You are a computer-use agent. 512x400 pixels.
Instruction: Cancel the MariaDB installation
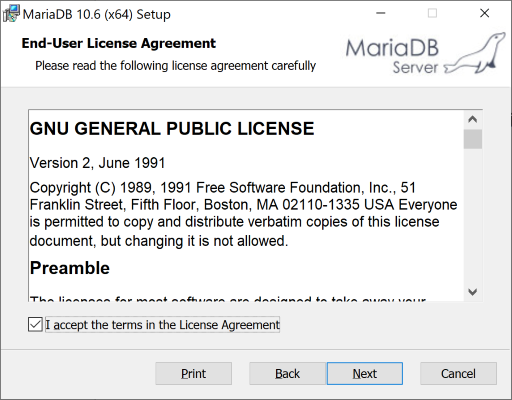458,373
